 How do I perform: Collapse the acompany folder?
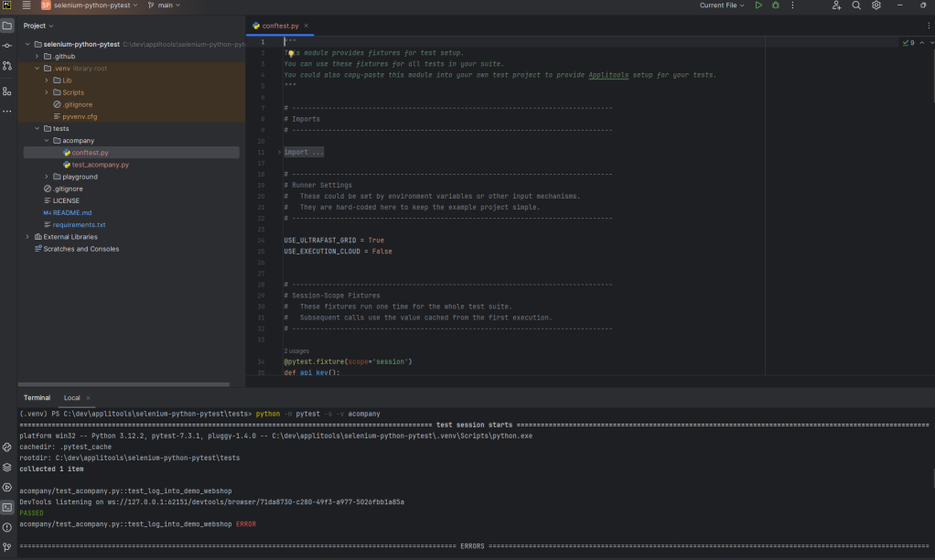[47, 141]
